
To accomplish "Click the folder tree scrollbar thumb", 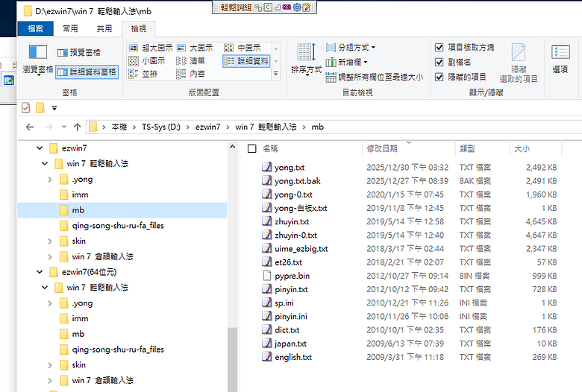I will 233,360.
